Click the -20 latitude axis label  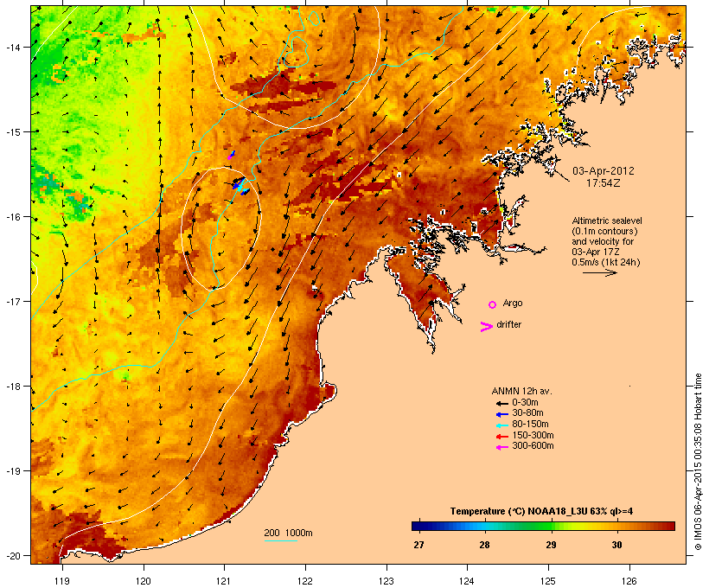tap(12, 556)
